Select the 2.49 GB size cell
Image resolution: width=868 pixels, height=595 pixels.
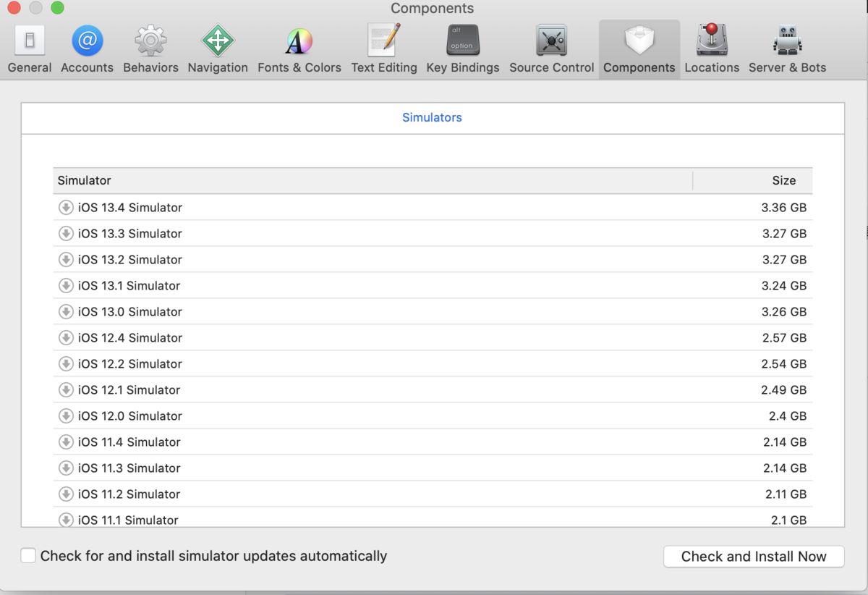pos(783,390)
